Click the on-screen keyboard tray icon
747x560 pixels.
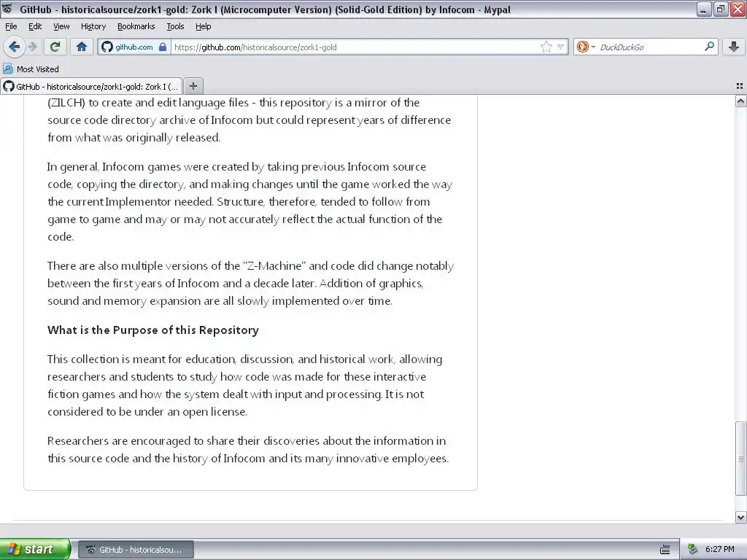click(665, 550)
